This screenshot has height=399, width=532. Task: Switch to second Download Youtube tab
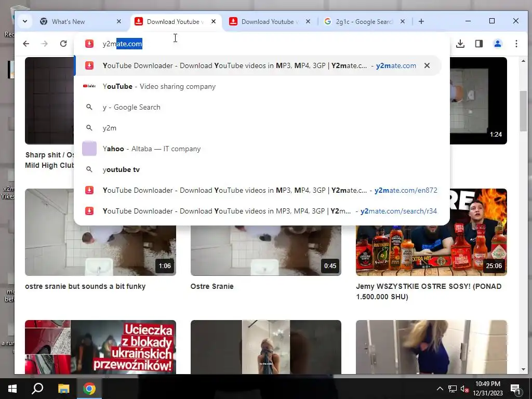pyautogui.click(x=270, y=21)
